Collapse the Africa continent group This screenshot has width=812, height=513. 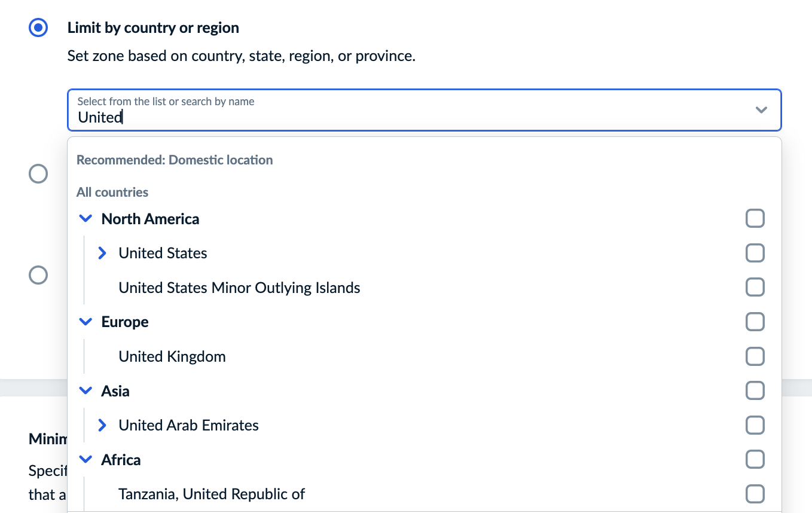coord(85,459)
